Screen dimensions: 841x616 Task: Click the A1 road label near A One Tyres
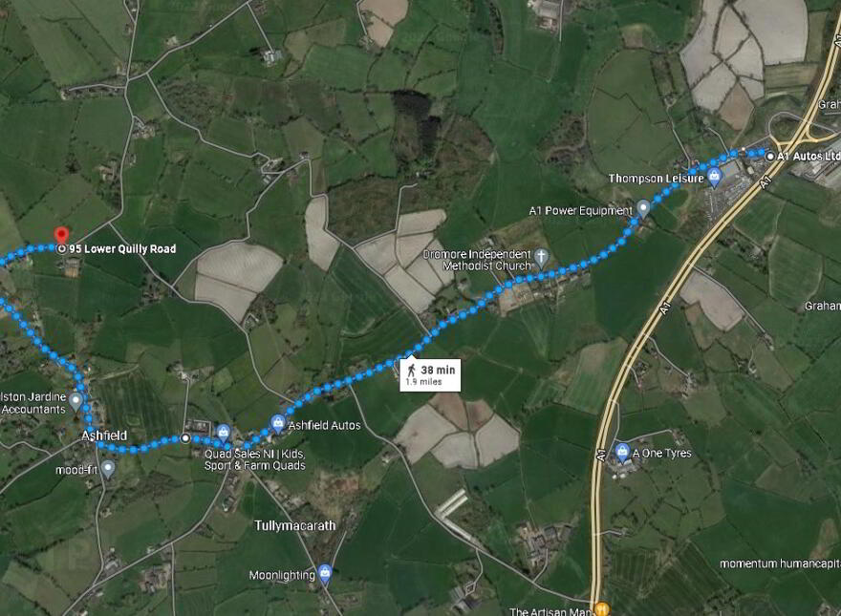pyautogui.click(x=601, y=454)
